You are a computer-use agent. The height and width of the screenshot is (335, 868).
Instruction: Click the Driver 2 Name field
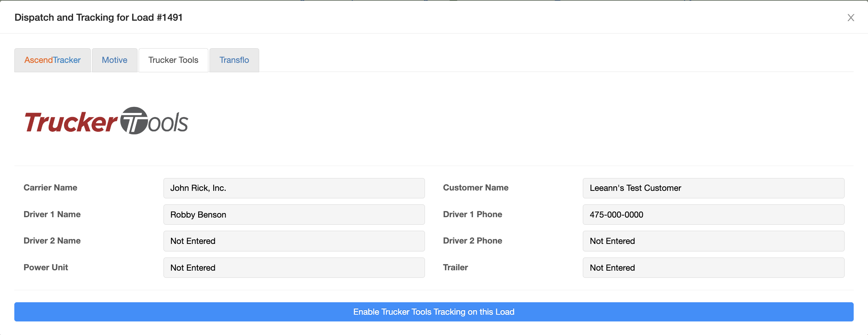point(294,241)
